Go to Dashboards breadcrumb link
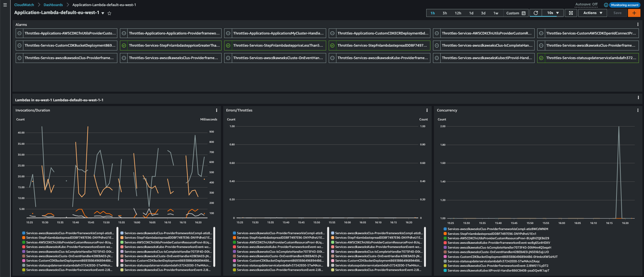Viewport: 644px width, 277px height. pyautogui.click(x=53, y=5)
